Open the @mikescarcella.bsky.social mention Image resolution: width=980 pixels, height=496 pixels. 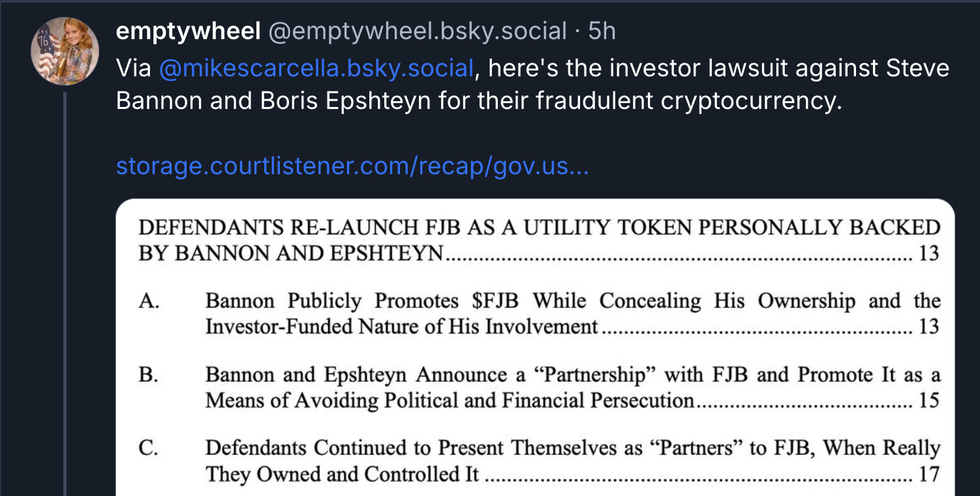pos(316,68)
